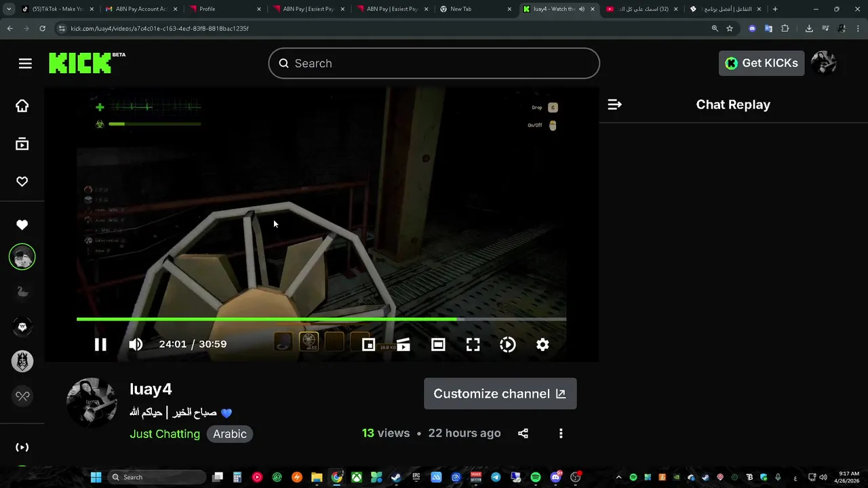The height and width of the screenshot is (488, 868).
Task: Pause the video playback
Action: point(100,344)
